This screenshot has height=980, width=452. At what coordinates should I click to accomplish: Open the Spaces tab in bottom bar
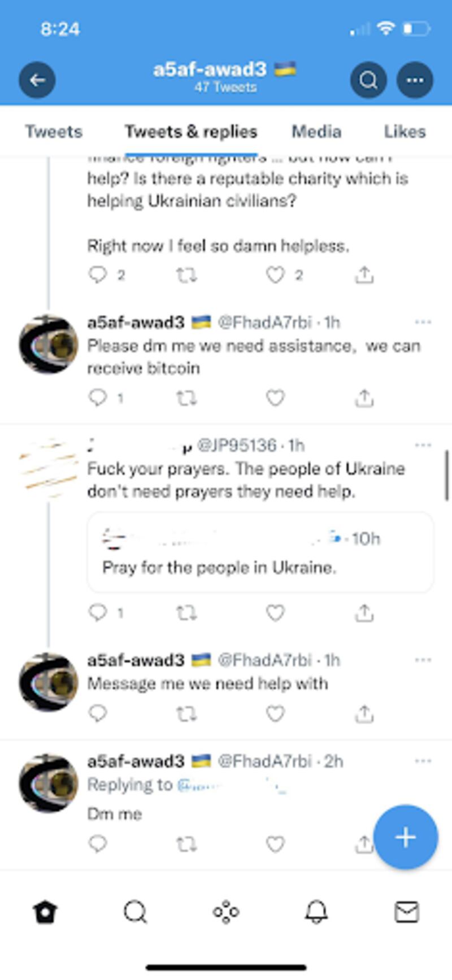[x=226, y=912]
